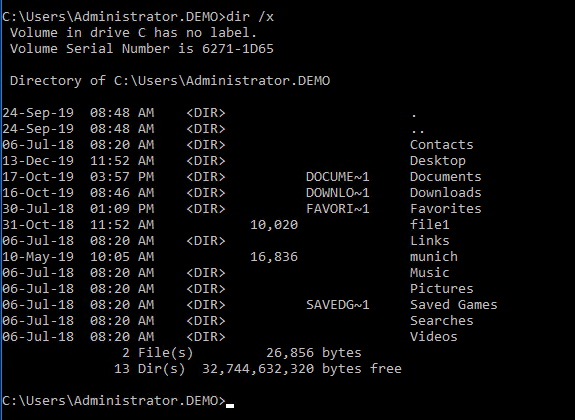Screen dimensions: 575x420
Task: Click the Videos folder name
Action: pyautogui.click(x=433, y=336)
